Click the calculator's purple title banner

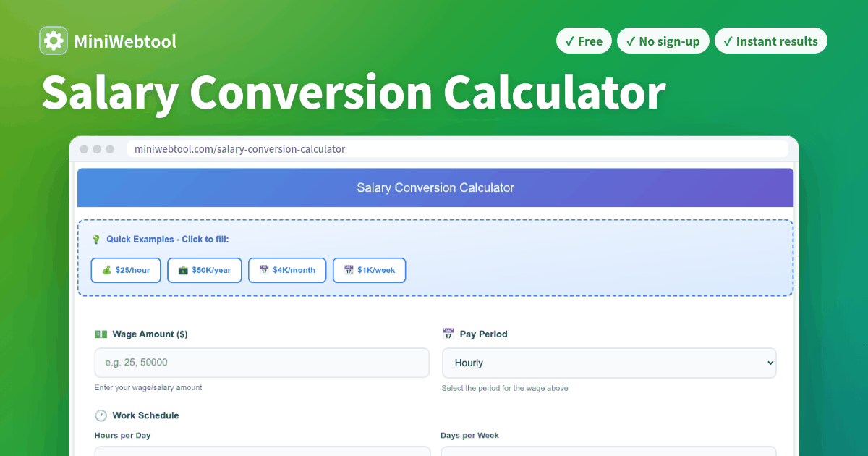(435, 187)
